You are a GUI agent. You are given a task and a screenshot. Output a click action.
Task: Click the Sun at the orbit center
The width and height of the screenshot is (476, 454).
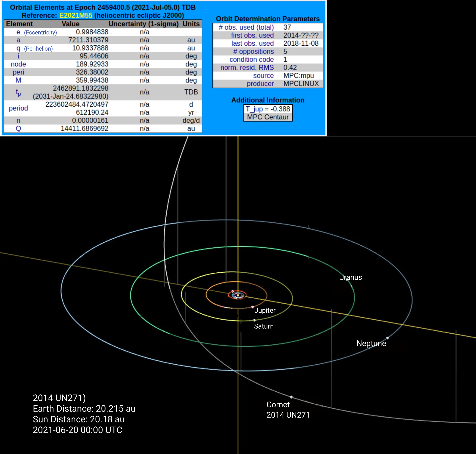[238, 295]
